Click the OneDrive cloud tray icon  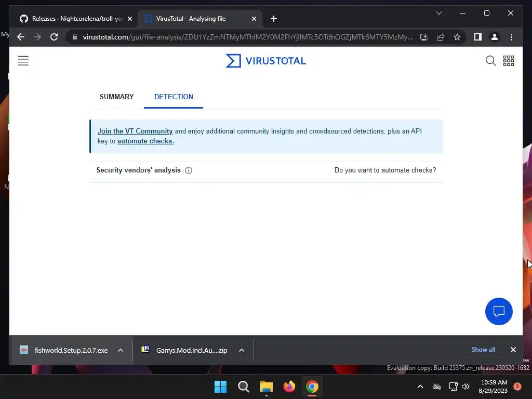click(437, 387)
